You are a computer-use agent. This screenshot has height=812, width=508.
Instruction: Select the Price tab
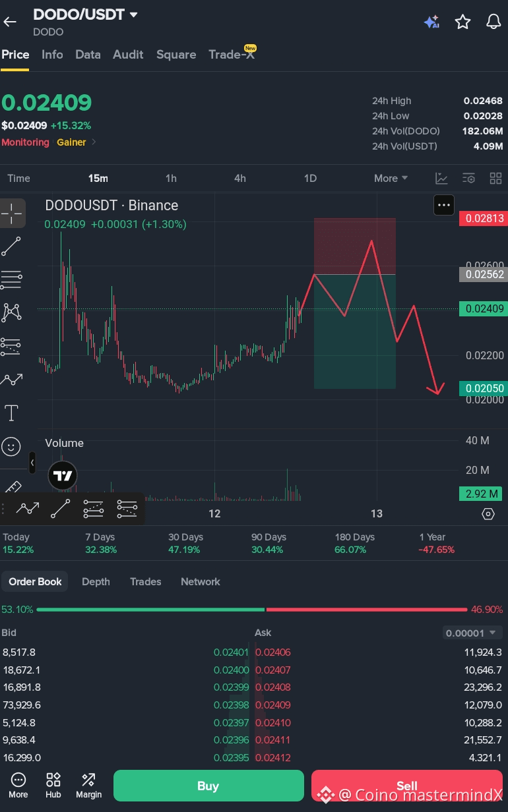point(15,55)
